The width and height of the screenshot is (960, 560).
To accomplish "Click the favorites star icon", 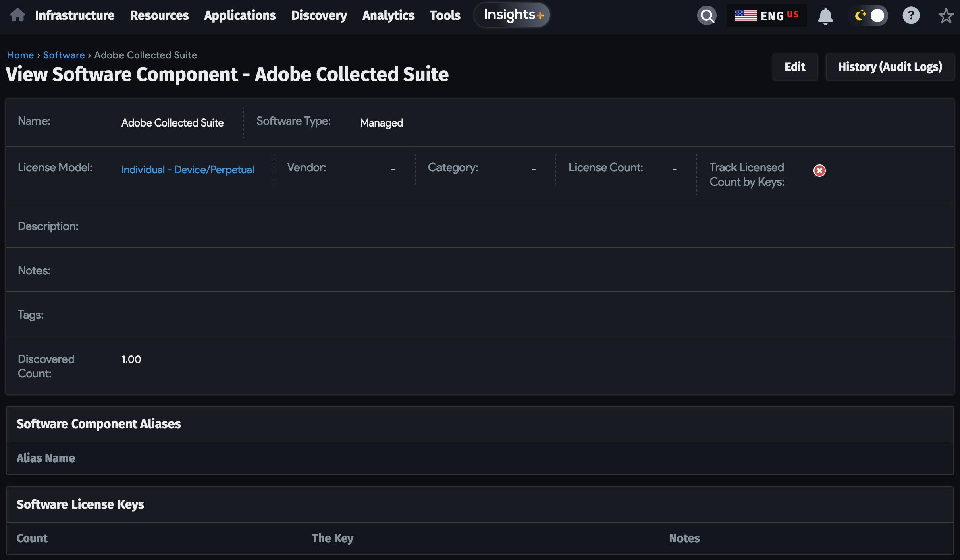I will [x=945, y=16].
